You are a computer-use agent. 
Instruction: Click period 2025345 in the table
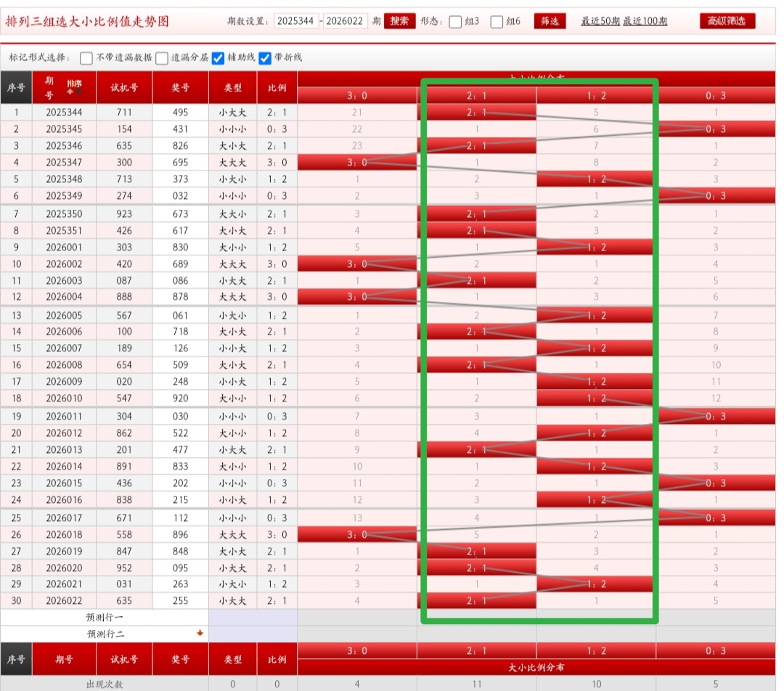point(64,129)
